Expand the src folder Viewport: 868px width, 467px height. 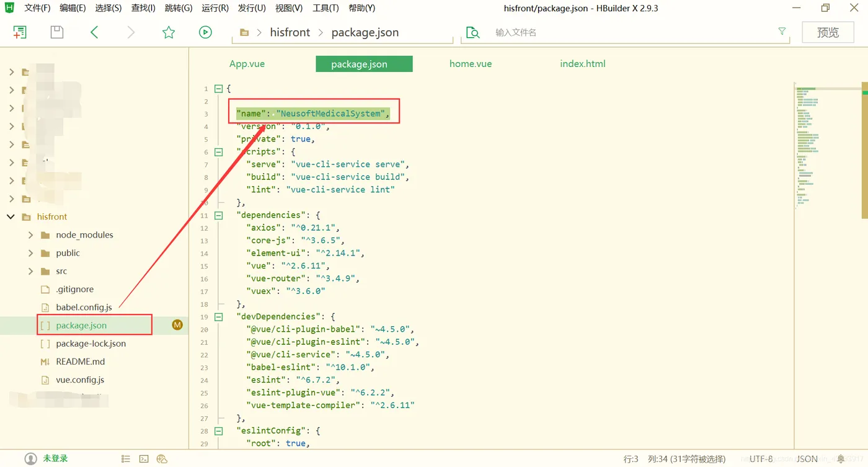(x=30, y=271)
